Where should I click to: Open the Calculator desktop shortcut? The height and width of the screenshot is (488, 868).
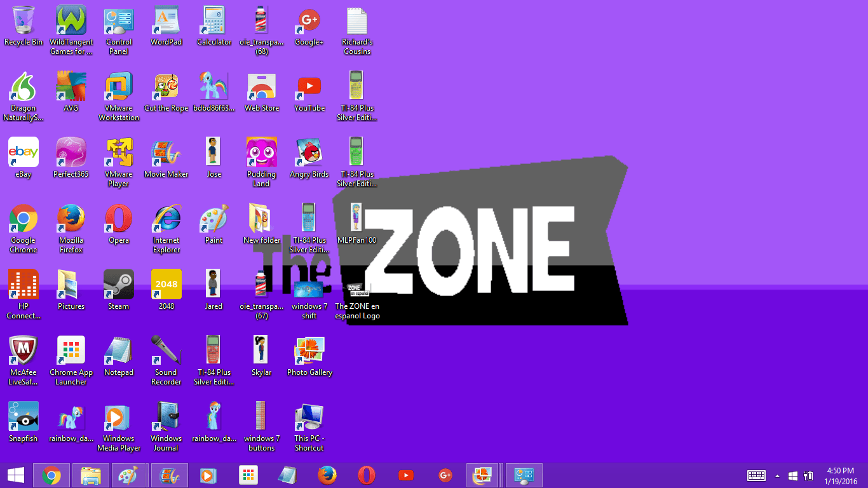point(214,27)
